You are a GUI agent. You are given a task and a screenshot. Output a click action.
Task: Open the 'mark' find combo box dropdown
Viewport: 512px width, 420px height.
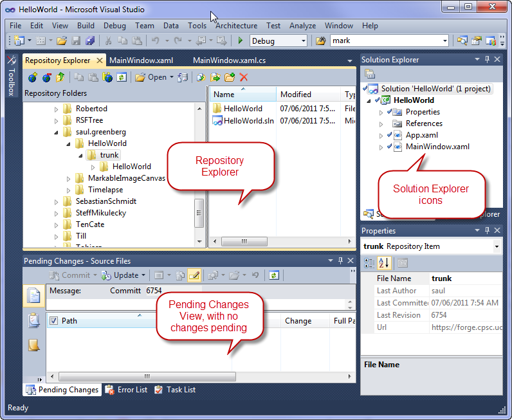pos(444,41)
